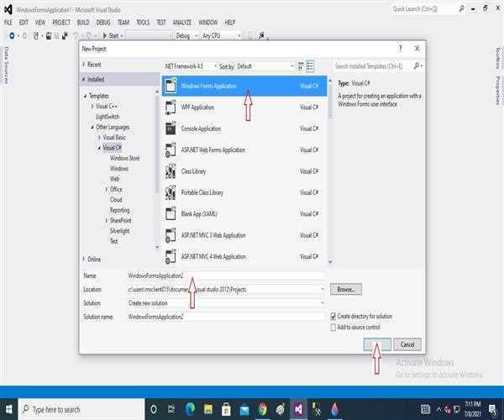Image resolution: width=504 pixels, height=420 pixels.
Task: Open the TOOLS menu in menu bar
Action: pyautogui.click(x=143, y=21)
